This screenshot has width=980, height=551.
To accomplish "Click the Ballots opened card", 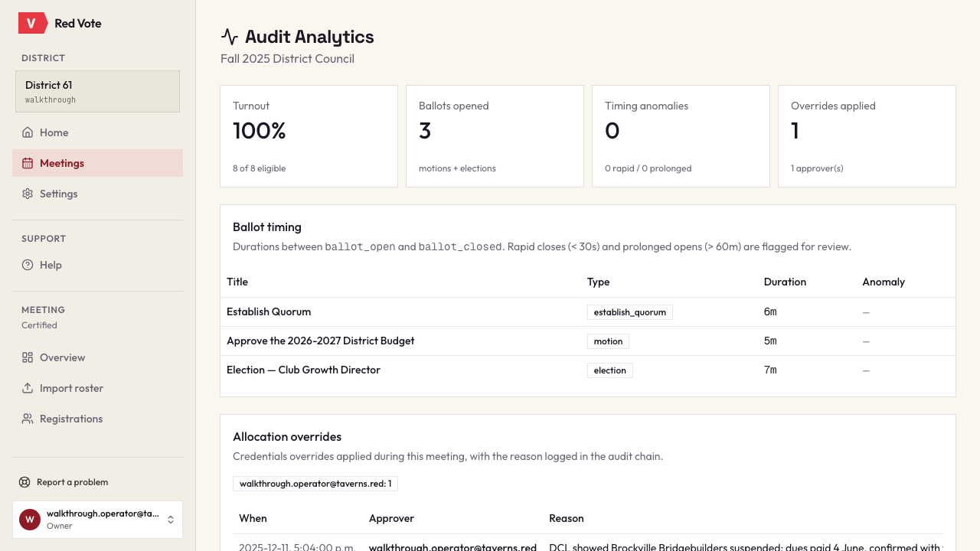I will (495, 136).
